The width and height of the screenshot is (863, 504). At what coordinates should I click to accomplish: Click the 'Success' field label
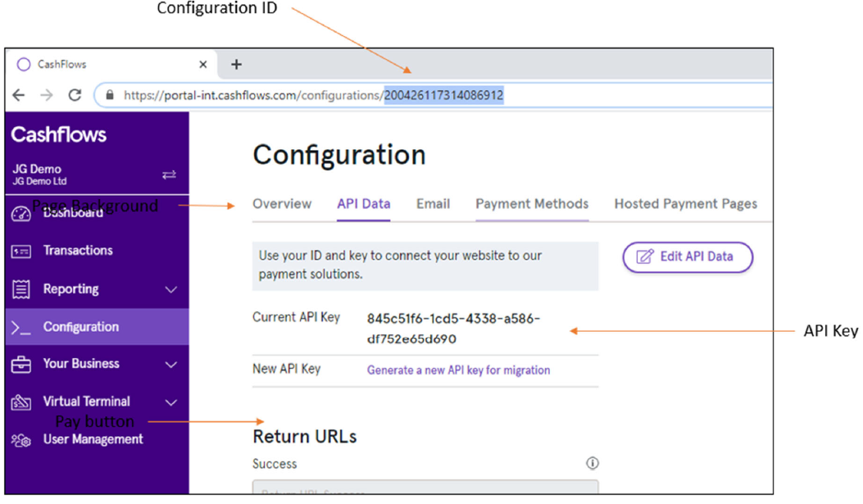tap(275, 464)
